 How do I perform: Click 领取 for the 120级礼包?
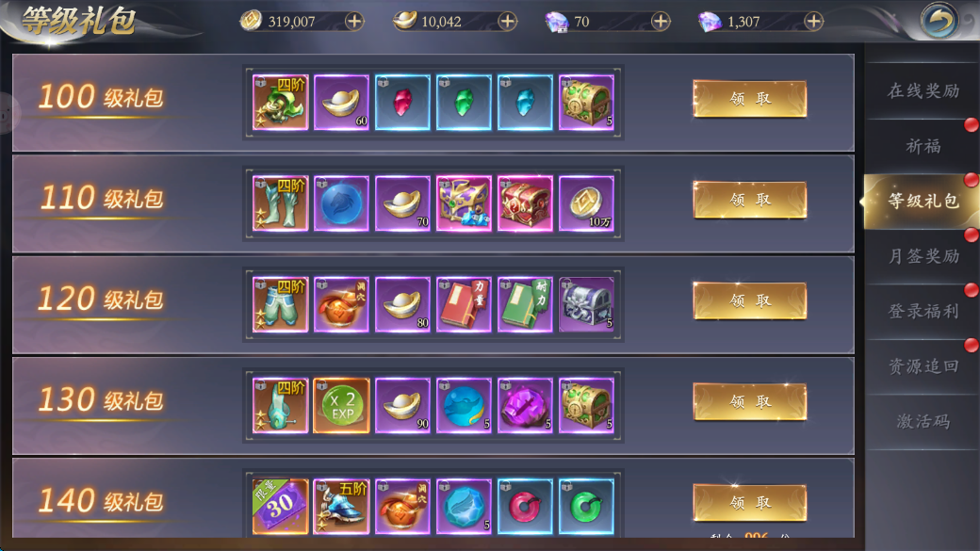[x=750, y=300]
